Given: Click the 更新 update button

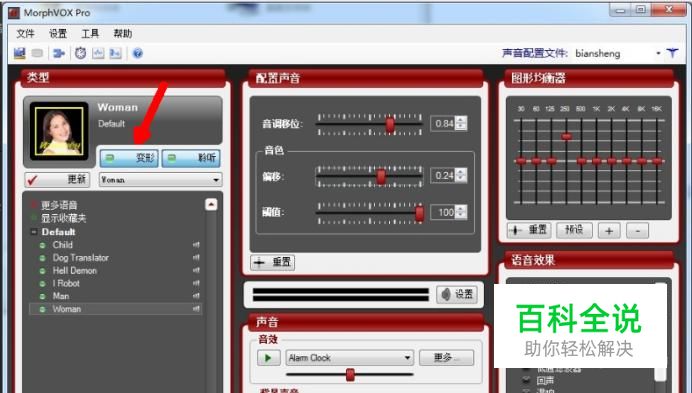Looking at the screenshot, I should pos(57,179).
